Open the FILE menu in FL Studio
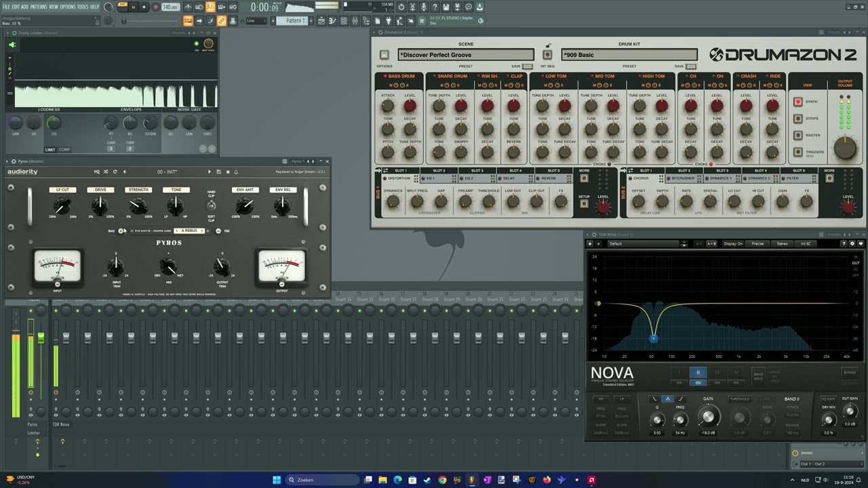The width and height of the screenshot is (868, 488). pos(6,7)
